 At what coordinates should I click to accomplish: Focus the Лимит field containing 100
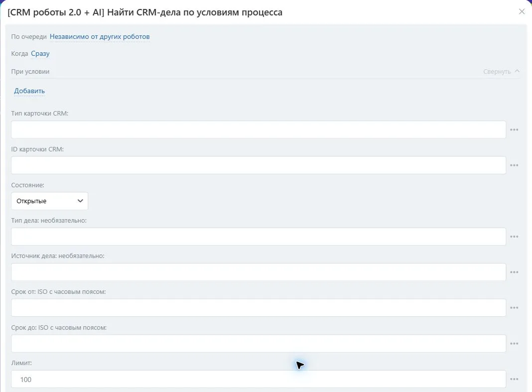pos(259,379)
